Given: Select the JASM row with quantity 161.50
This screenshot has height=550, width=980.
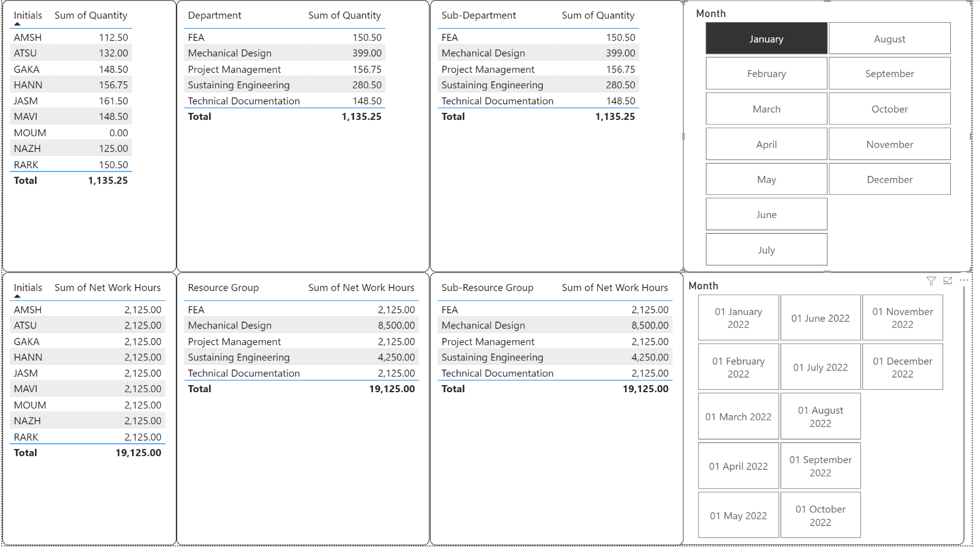Looking at the screenshot, I should [71, 101].
